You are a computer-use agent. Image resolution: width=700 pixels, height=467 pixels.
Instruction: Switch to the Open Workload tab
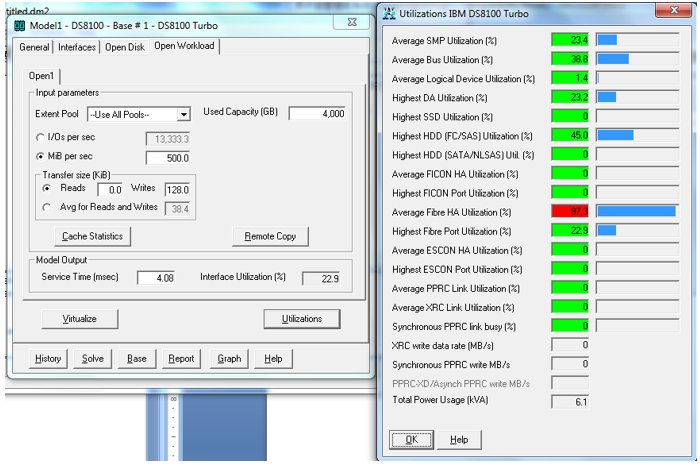pos(184,46)
